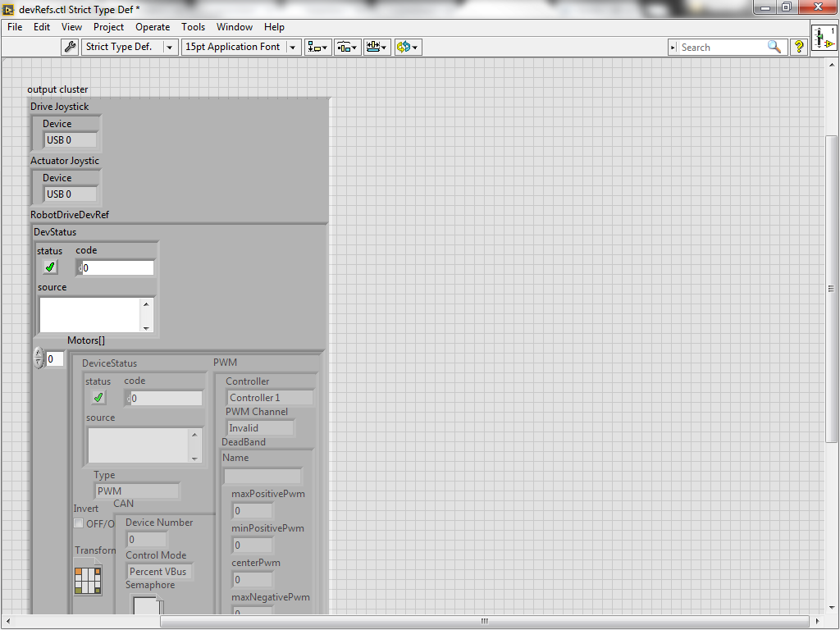This screenshot has height=630, width=840.
Task: Click the Transform matrix icon
Action: [x=88, y=580]
